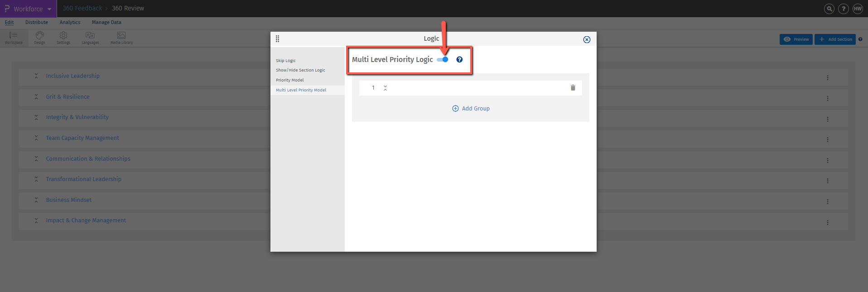Expand priority group 1 chevron
Viewport: 868px width, 292px height.
coord(385,88)
